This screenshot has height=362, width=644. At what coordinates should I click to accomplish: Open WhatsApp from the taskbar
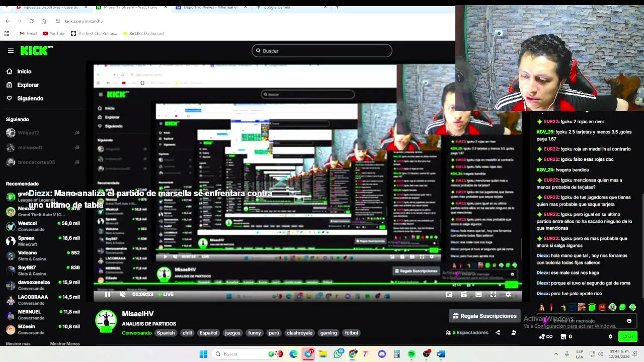pyautogui.click(x=338, y=354)
